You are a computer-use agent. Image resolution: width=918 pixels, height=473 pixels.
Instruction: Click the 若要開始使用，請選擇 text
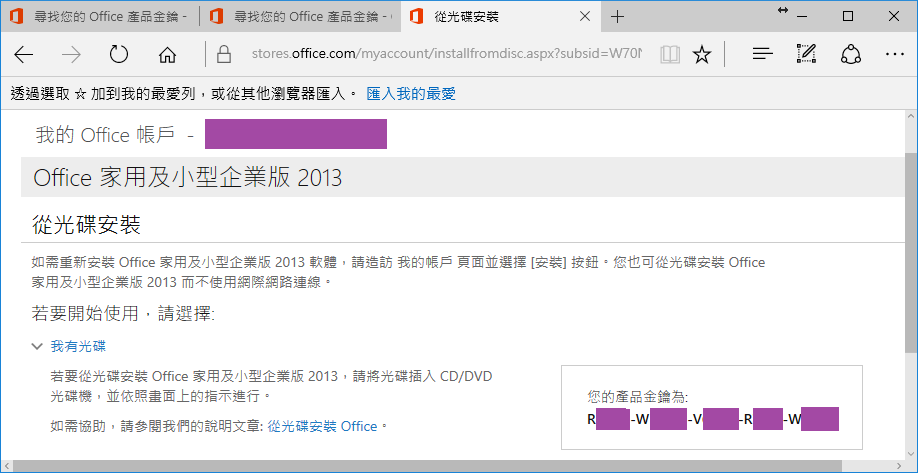tap(124, 313)
